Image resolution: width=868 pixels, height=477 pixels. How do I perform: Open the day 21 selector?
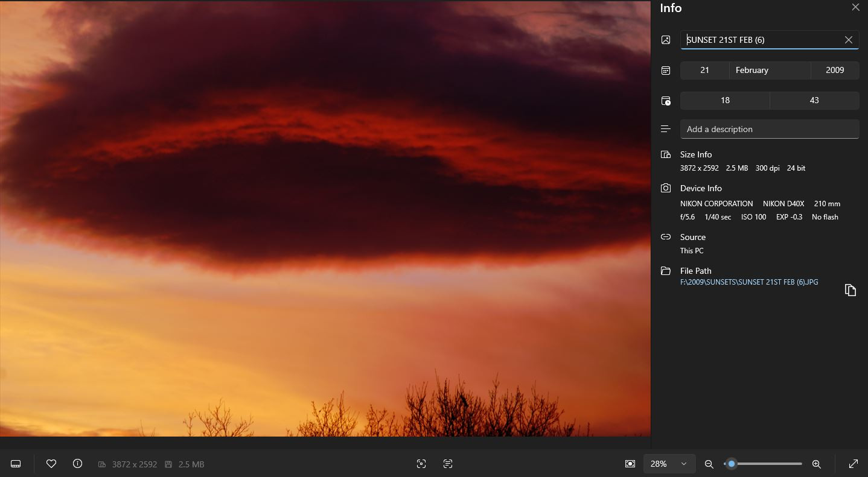[x=704, y=70]
